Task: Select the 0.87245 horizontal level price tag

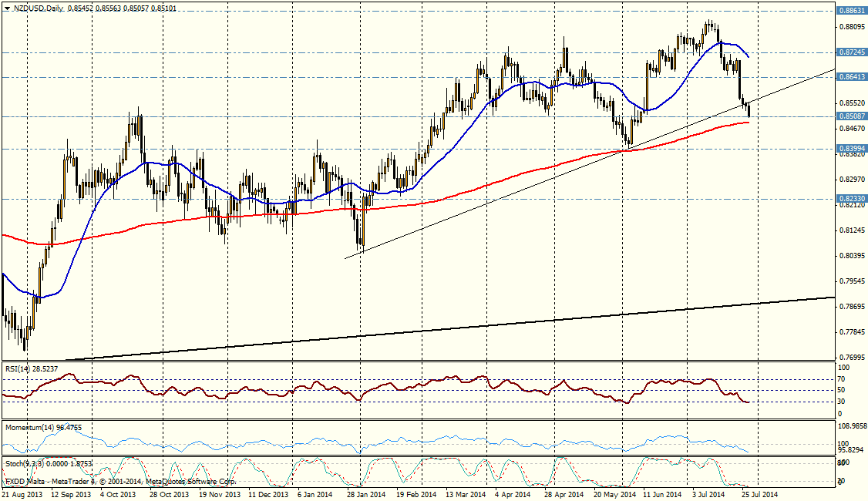Action: 851,52
